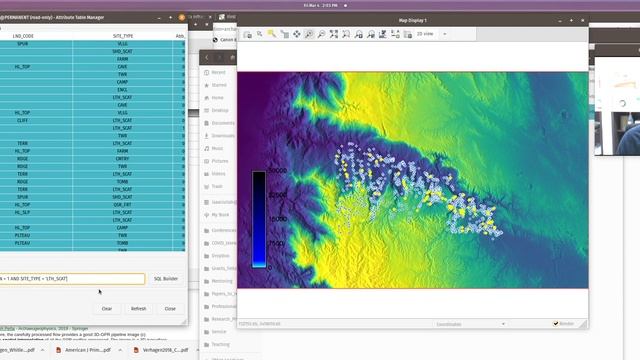
Task: Open Videos in the Files sidebar
Action: [219, 173]
